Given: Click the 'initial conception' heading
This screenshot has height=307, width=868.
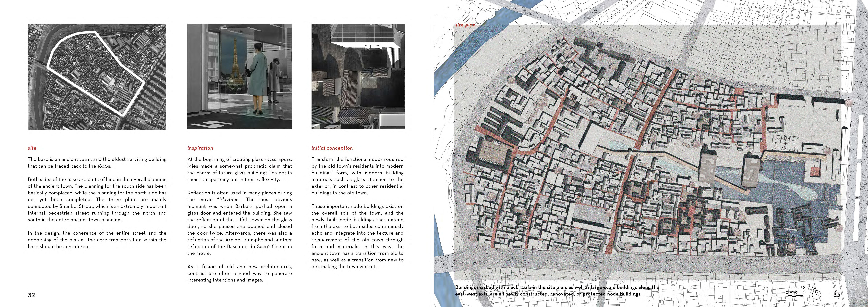Looking at the screenshot, I should point(332,148).
